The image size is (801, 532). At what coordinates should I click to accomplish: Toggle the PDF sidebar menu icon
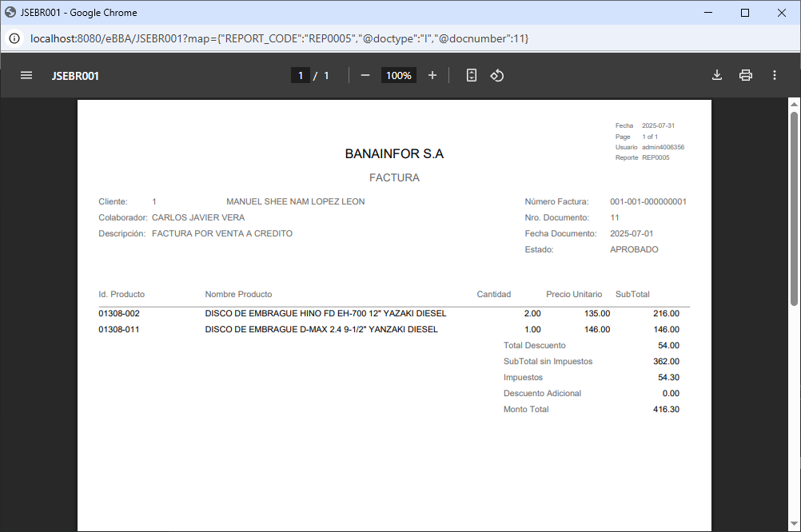click(x=26, y=75)
